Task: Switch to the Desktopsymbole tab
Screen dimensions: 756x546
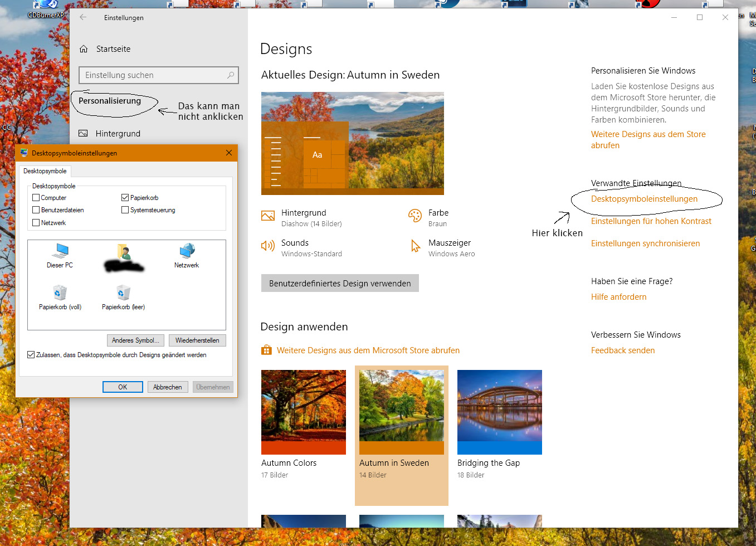Action: tap(45, 171)
